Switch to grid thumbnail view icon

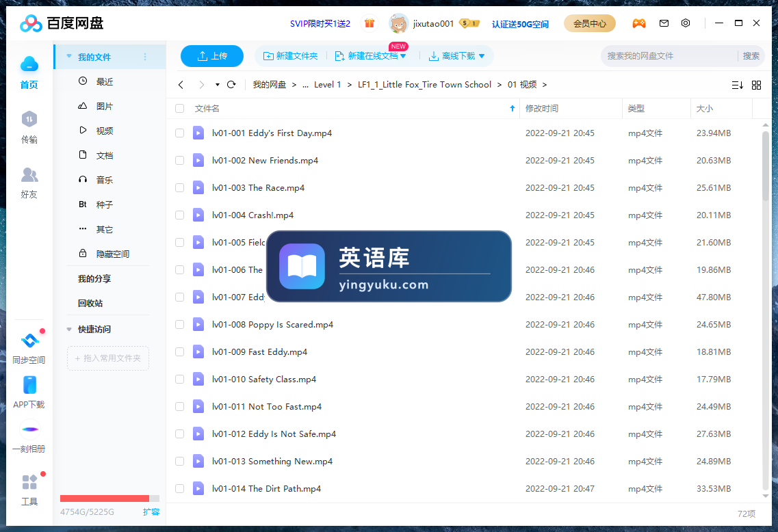(x=756, y=85)
